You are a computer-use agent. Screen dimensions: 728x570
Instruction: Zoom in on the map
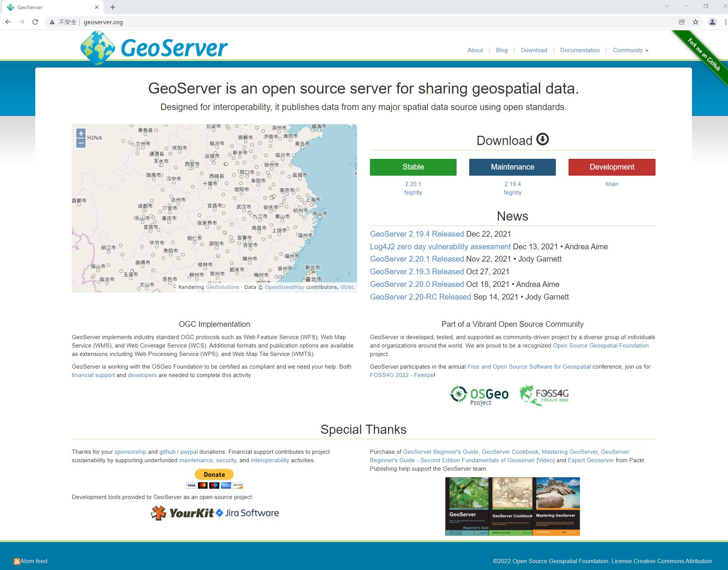81,133
